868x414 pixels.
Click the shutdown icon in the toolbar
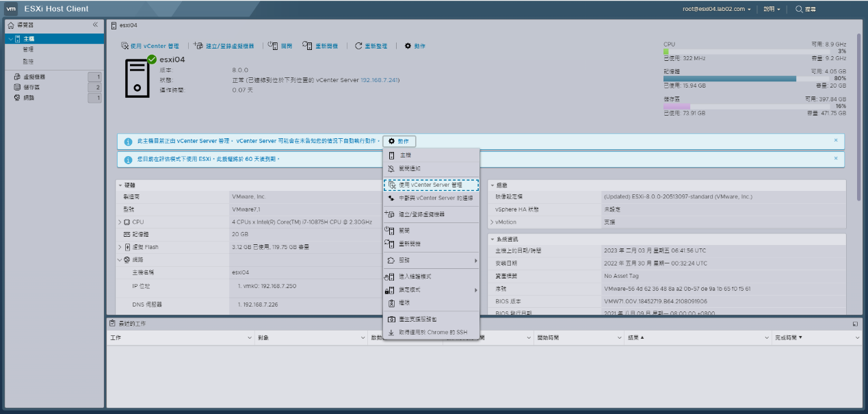(272, 46)
